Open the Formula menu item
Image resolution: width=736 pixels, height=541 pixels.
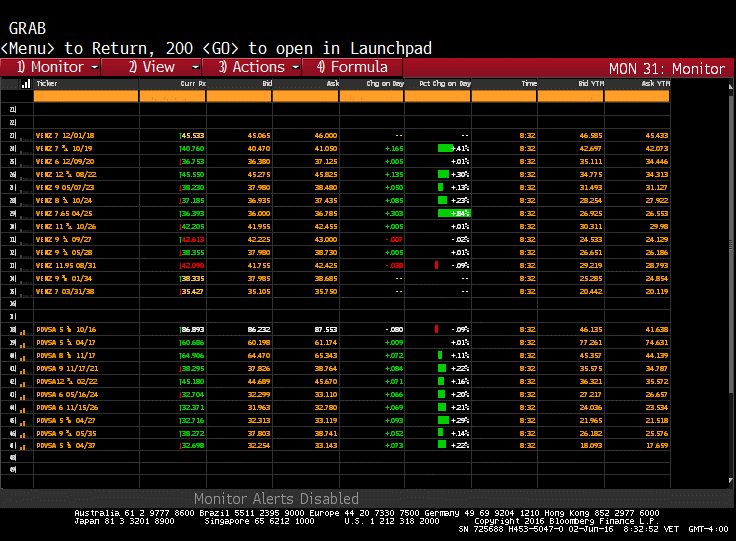pyautogui.click(x=352, y=67)
